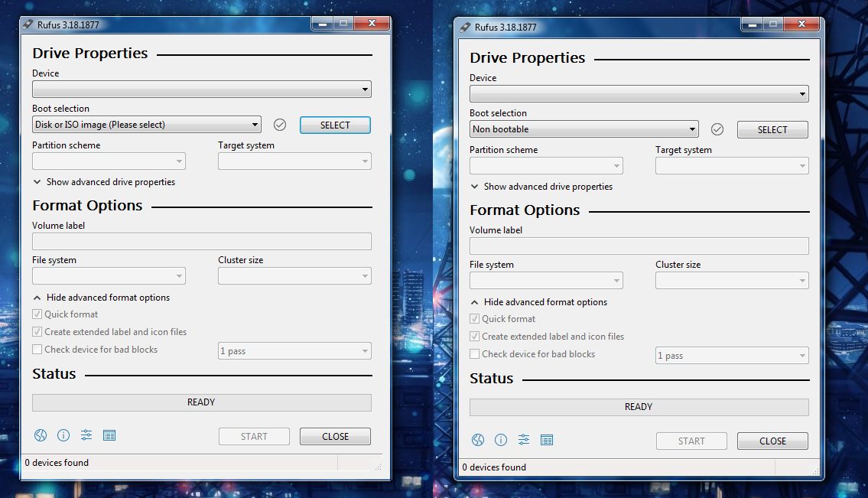The image size is (868, 498).
Task: Click checksum checkmark icon beside 'Disk or ISO image' dropdown
Action: 280,125
